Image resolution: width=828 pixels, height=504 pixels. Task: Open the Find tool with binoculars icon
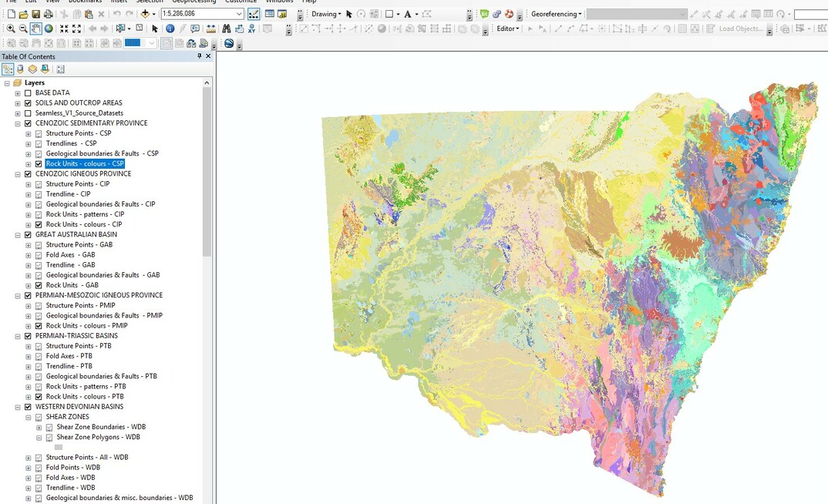pos(226,29)
